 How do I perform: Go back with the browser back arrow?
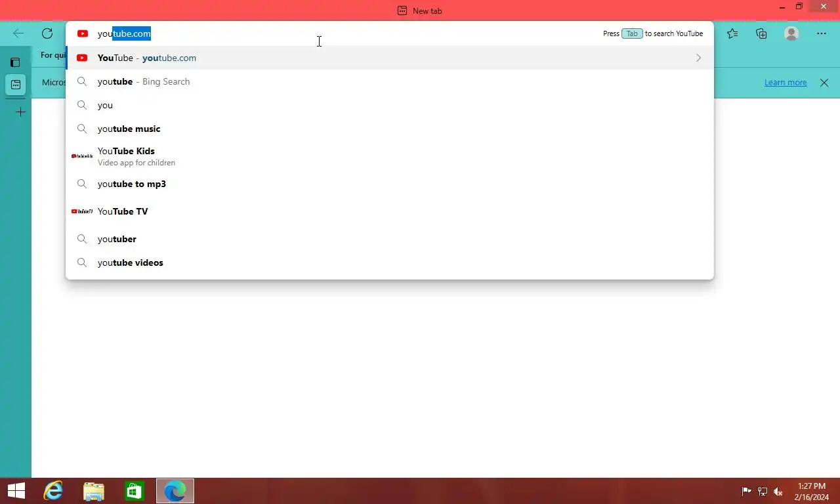18,33
